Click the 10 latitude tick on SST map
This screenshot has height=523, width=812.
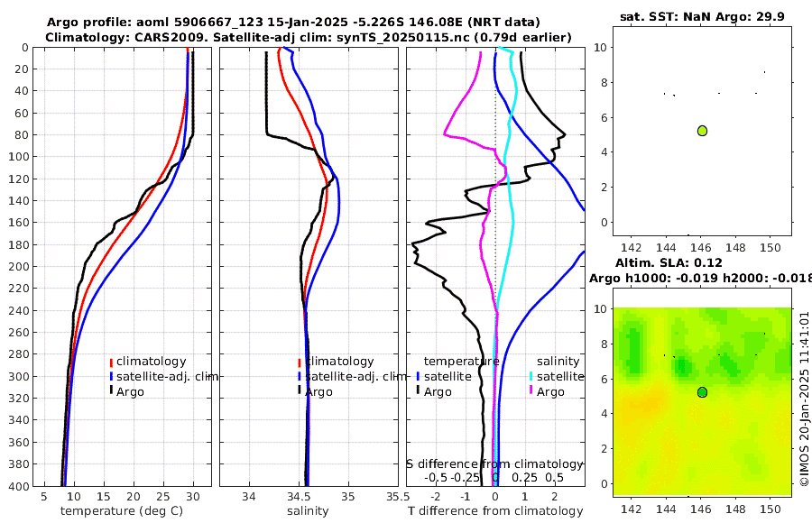(x=600, y=48)
